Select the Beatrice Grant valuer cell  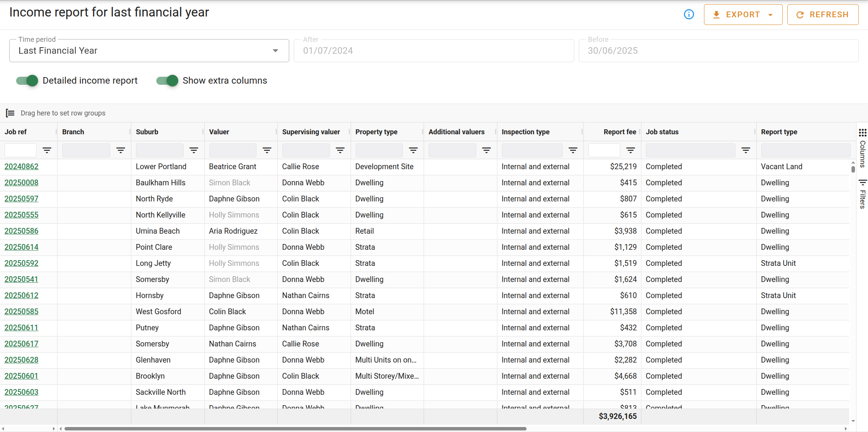click(x=241, y=167)
